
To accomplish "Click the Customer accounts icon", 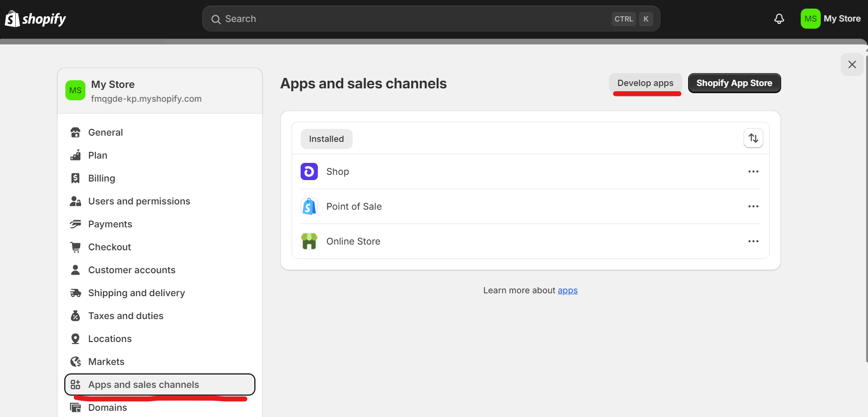I will click(75, 270).
